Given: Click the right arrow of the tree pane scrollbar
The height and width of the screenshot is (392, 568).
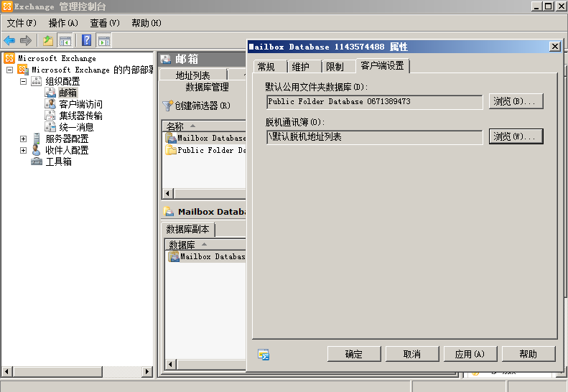Looking at the screenshot, I should [x=146, y=372].
